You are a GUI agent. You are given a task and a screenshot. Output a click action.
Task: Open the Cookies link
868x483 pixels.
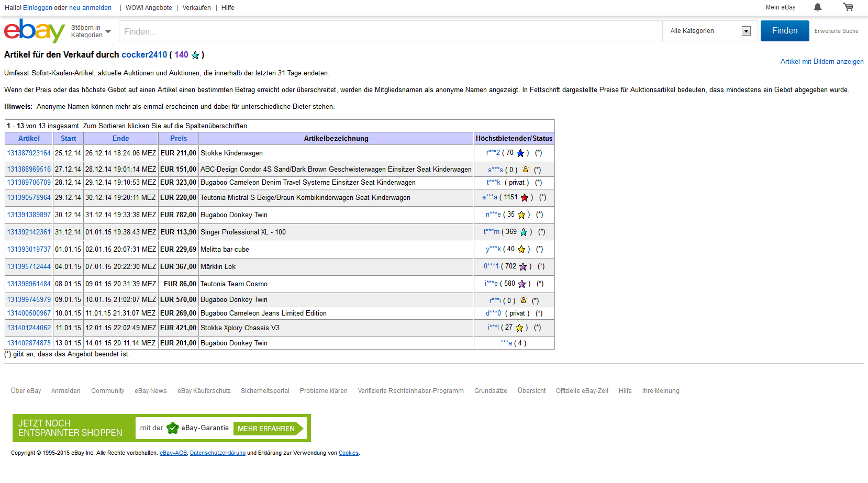click(349, 453)
